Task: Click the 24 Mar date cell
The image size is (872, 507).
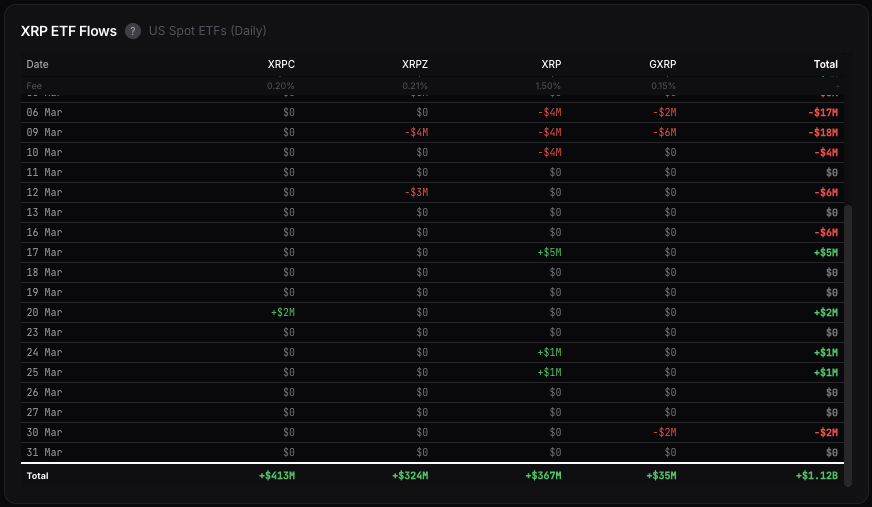Action: coord(44,352)
